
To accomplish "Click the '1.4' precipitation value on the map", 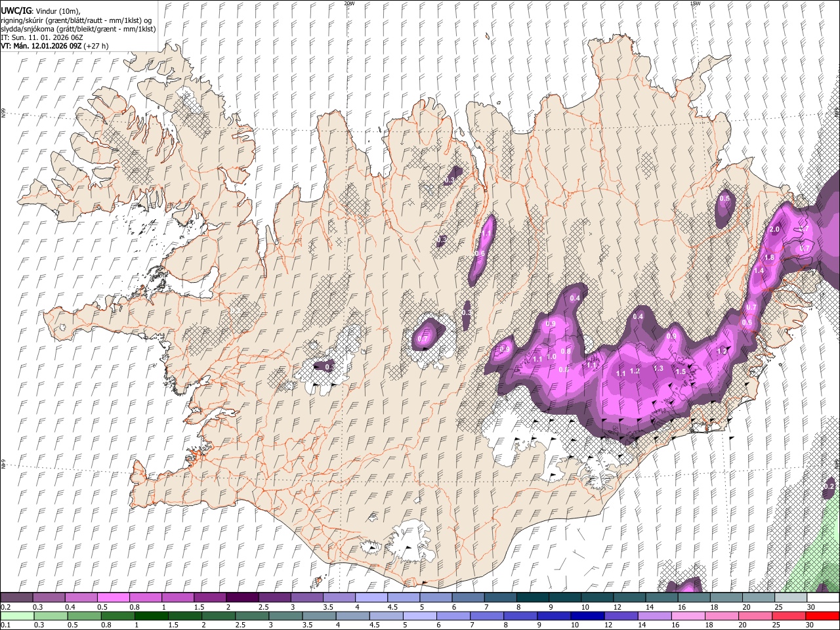I will click(759, 270).
